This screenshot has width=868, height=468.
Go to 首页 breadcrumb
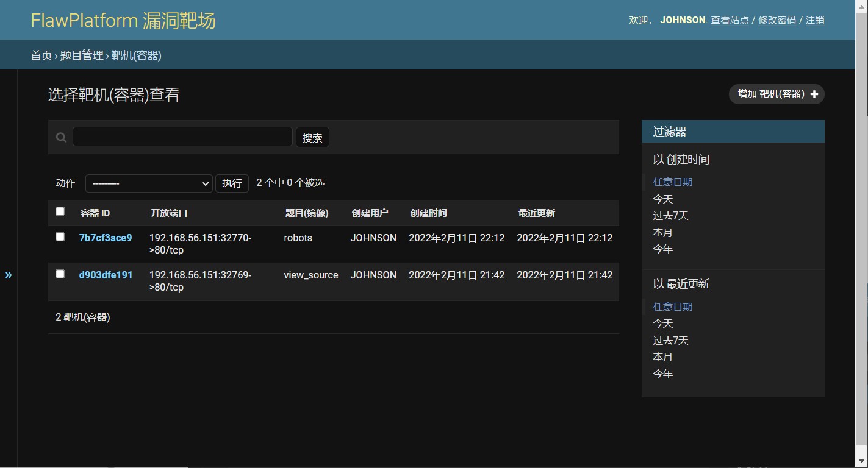click(x=41, y=55)
